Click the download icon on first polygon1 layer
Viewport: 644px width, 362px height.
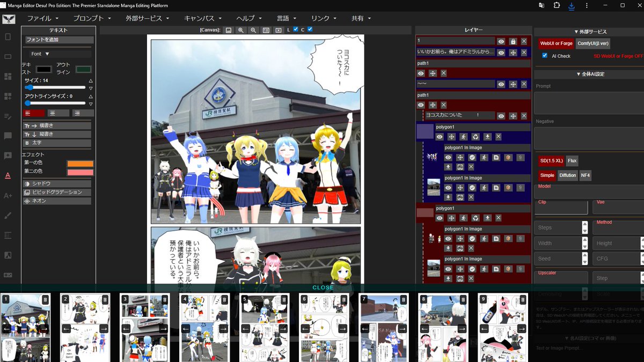coord(487,137)
